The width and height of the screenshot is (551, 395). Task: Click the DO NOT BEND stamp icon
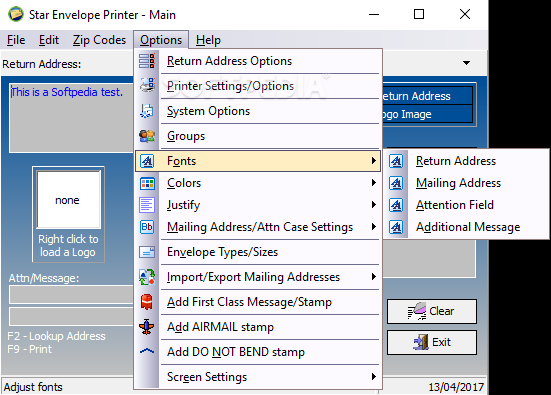click(x=147, y=351)
